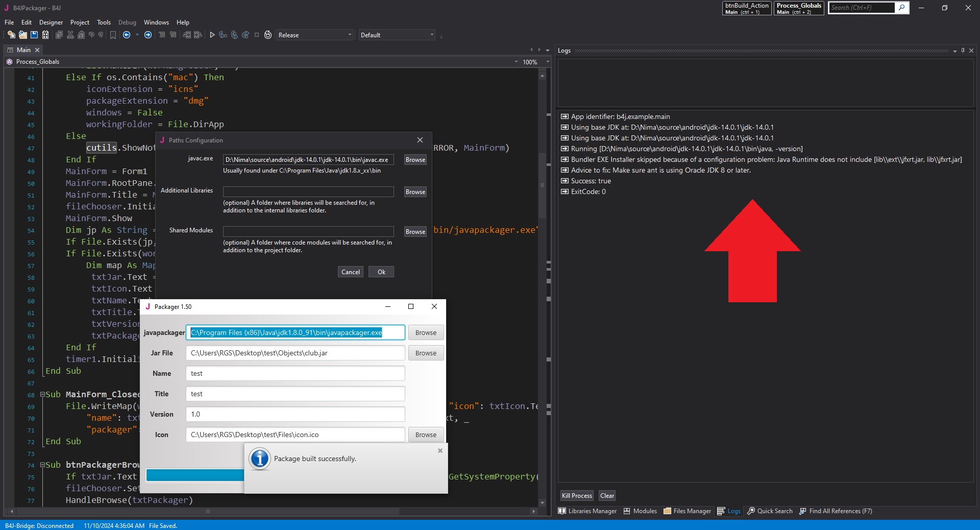This screenshot has height=530, width=980.
Task: Switch to the Libraries Manager tab
Action: [x=587, y=511]
